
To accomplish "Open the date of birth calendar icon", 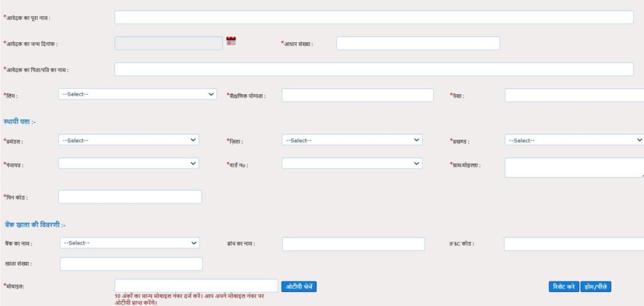I will (231, 42).
